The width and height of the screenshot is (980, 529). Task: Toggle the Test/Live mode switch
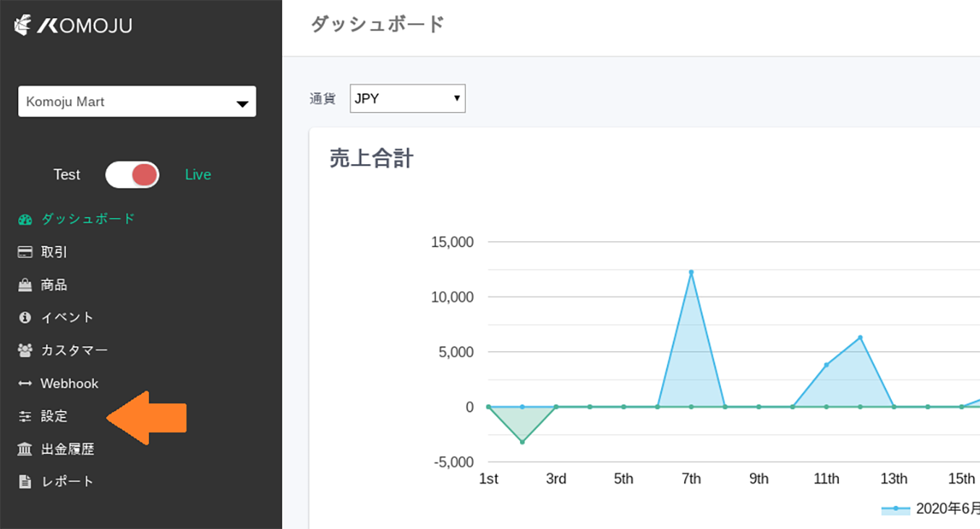coord(132,175)
